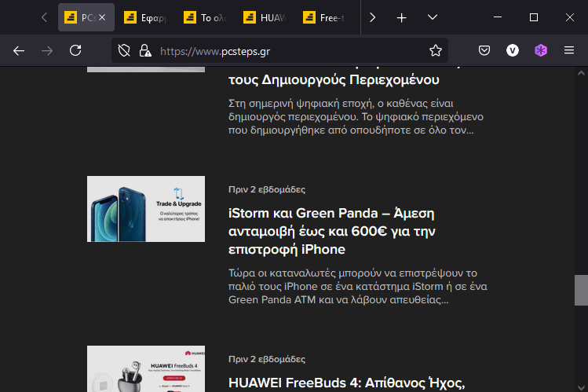Open the Trade & Upgrade iPhone thumbnail
588x392 pixels.
[146, 209]
